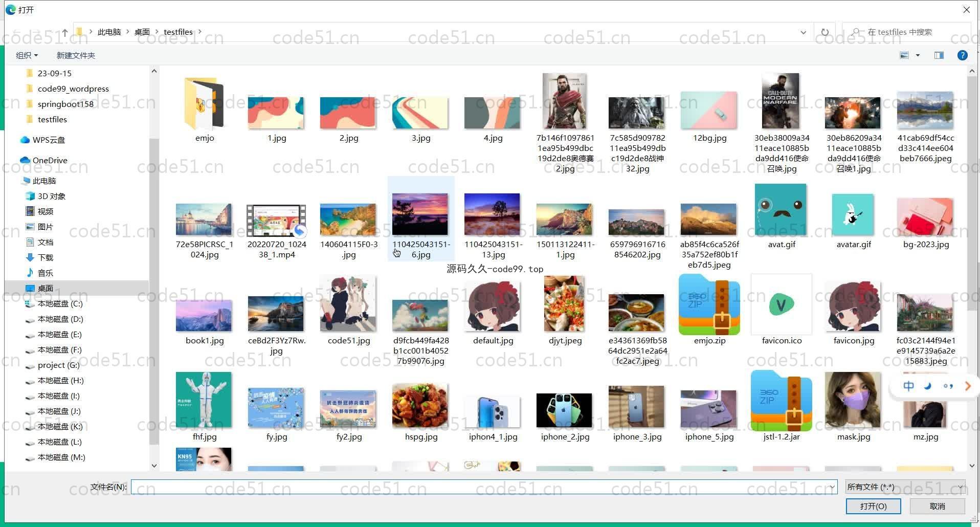Select the emjo.zip archive icon
Image resolution: width=980 pixels, height=527 pixels.
(x=709, y=305)
